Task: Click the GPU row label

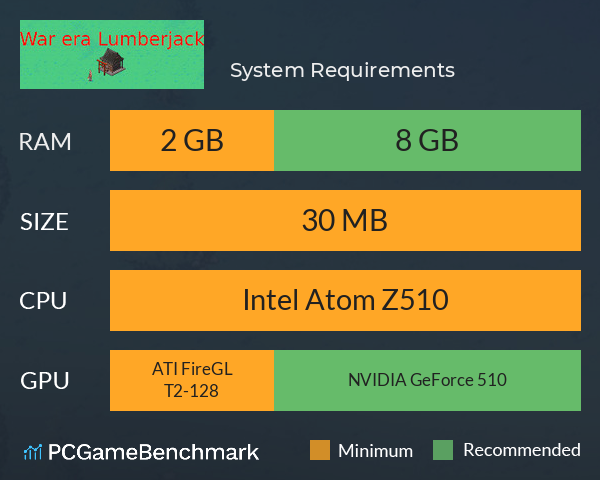Action: tap(44, 381)
